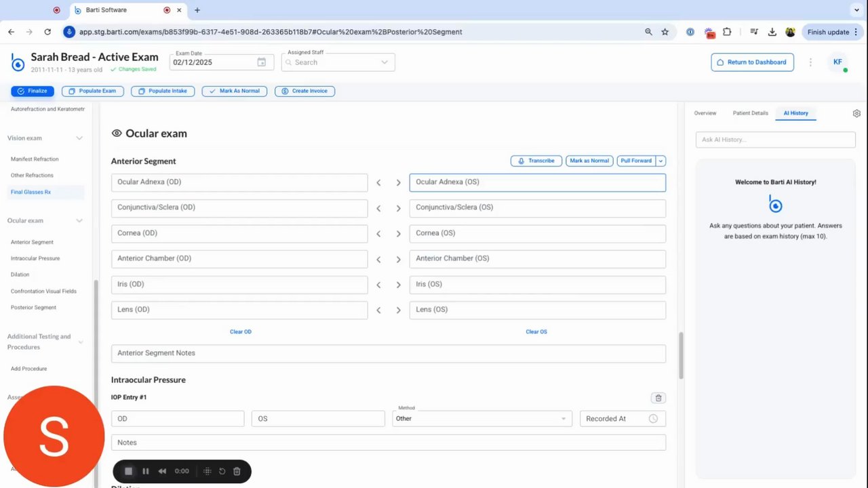The image size is (868, 488).
Task: Copy Lens OS to OD left arrow
Action: coord(378,310)
